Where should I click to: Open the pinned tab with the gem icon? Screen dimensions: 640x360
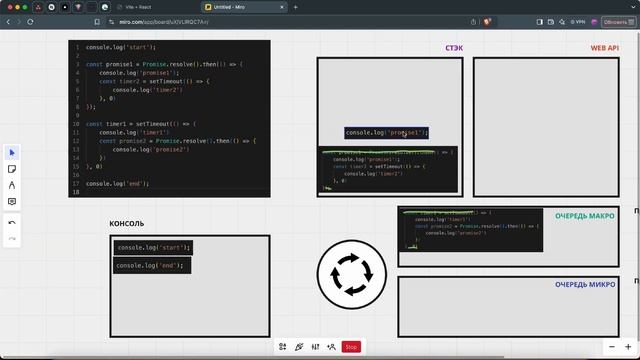[x=78, y=7]
